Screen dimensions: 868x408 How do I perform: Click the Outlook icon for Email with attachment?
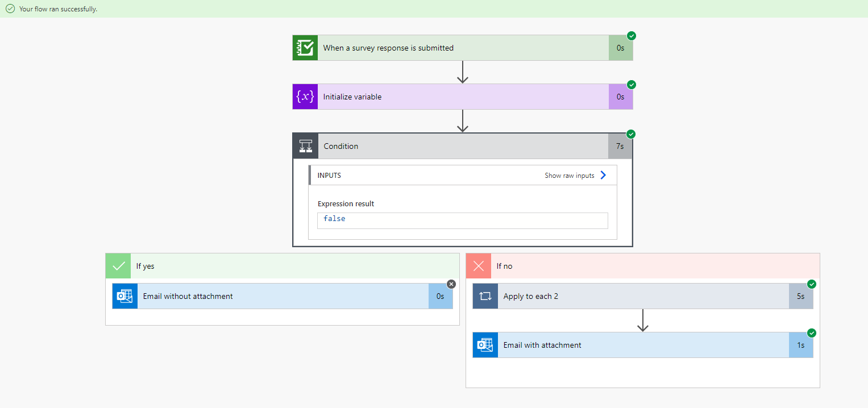pyautogui.click(x=485, y=345)
